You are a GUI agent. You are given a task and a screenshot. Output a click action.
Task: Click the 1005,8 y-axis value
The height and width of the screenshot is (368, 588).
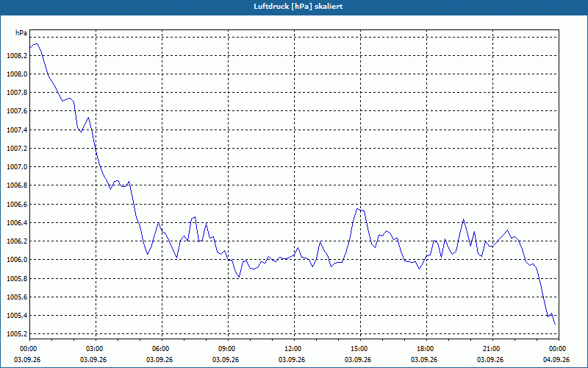pos(17,279)
